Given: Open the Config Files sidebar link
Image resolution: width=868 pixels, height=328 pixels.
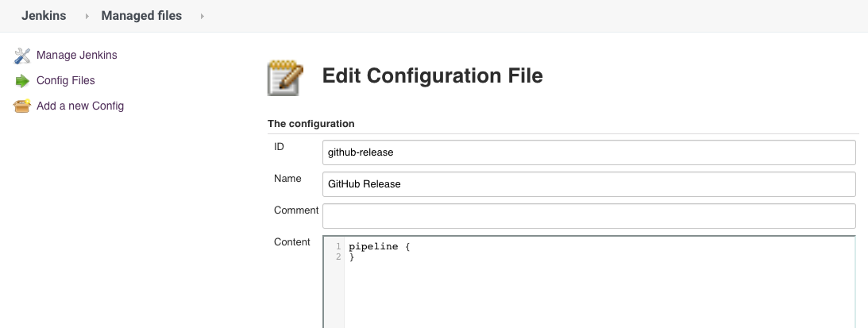Looking at the screenshot, I should click(x=65, y=80).
